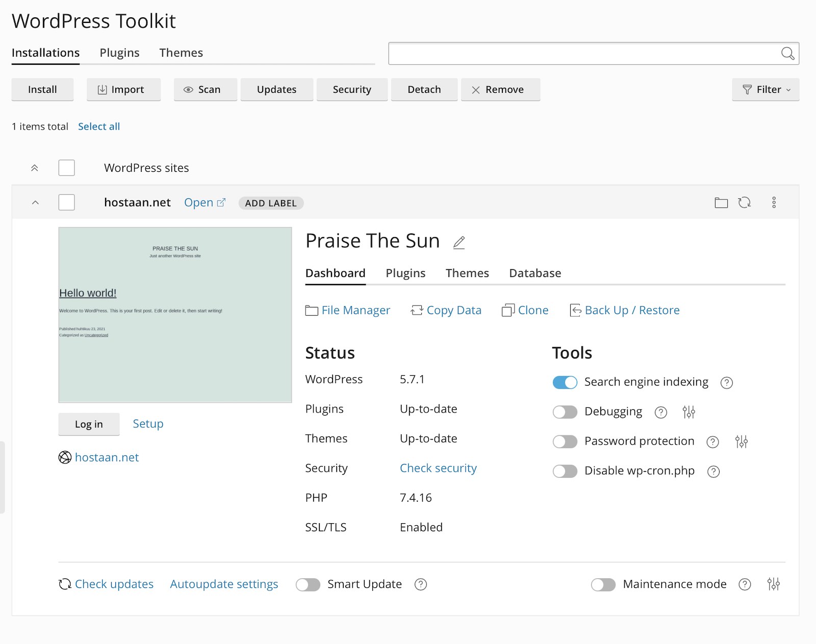This screenshot has width=816, height=644.
Task: Click the Praise The Sun site thumbnail
Action: click(x=175, y=315)
